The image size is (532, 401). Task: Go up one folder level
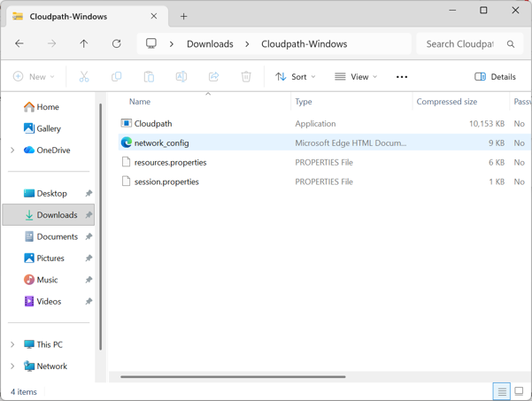click(x=84, y=43)
